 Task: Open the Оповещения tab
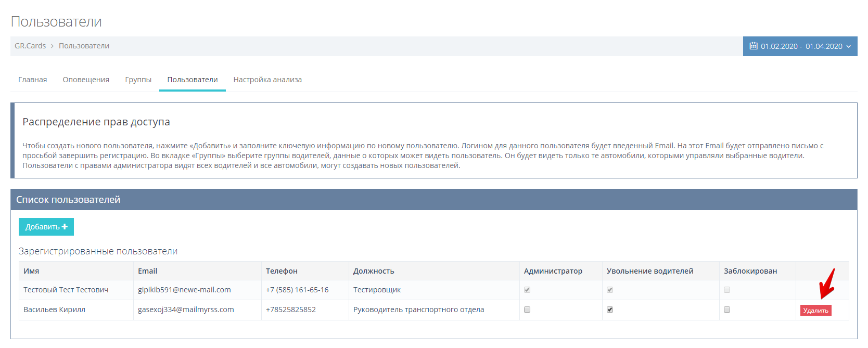[x=86, y=80]
